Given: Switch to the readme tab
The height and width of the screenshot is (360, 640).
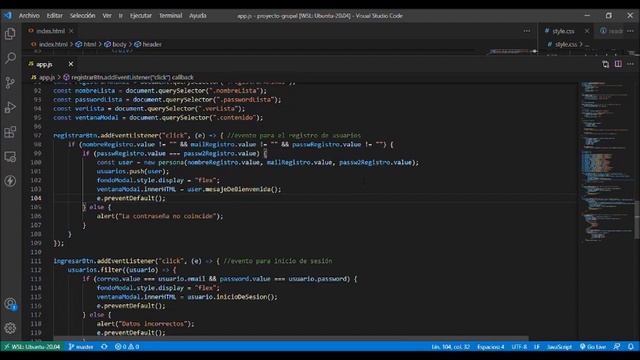Looking at the screenshot, I should point(611,31).
